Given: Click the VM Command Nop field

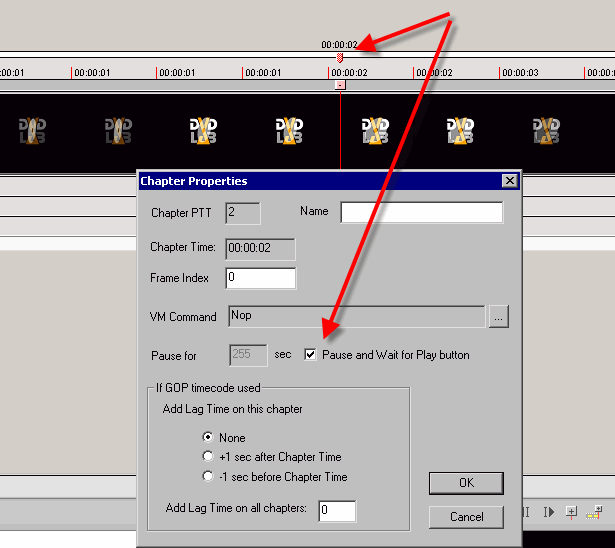Looking at the screenshot, I should tap(357, 316).
